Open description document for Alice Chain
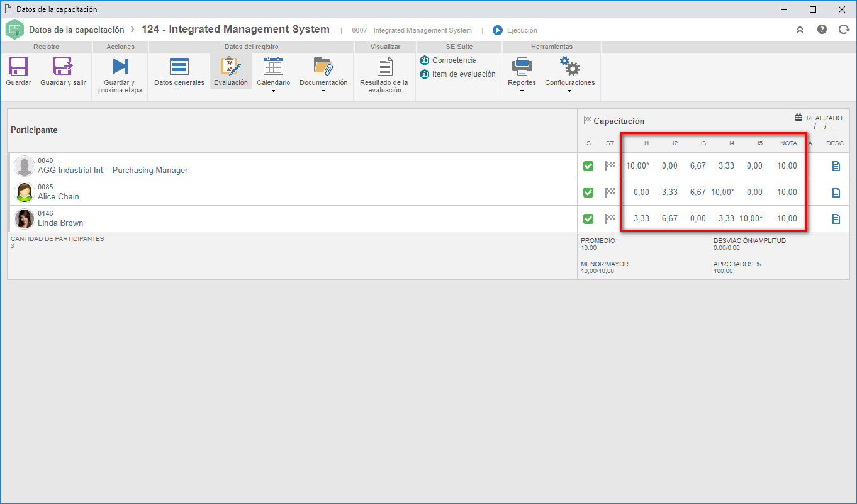The width and height of the screenshot is (857, 504). 836,193
